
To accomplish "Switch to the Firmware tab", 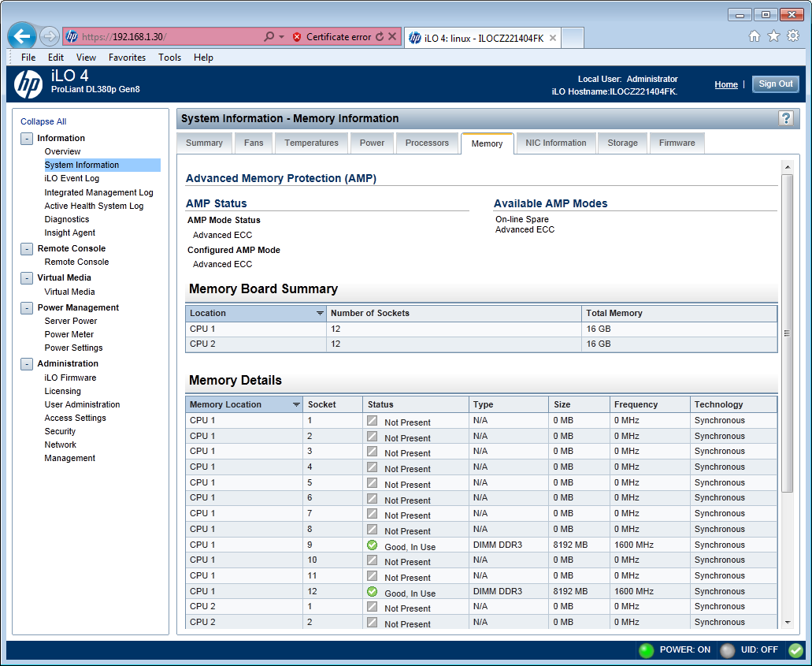I will [x=677, y=143].
